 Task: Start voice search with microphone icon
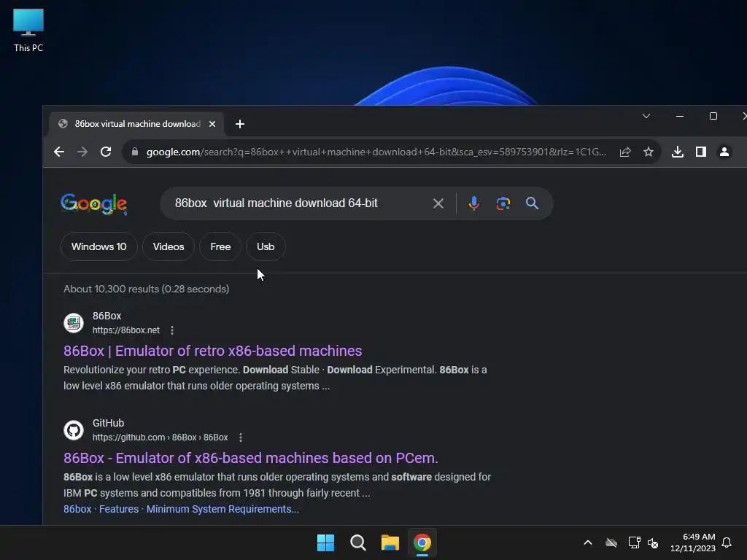[473, 203]
